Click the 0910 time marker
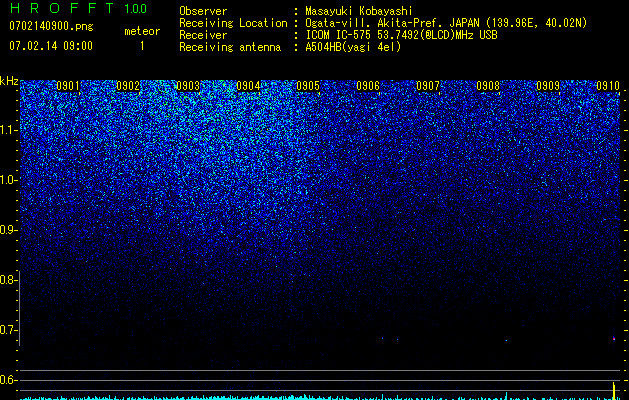629x400 pixels. [x=608, y=86]
